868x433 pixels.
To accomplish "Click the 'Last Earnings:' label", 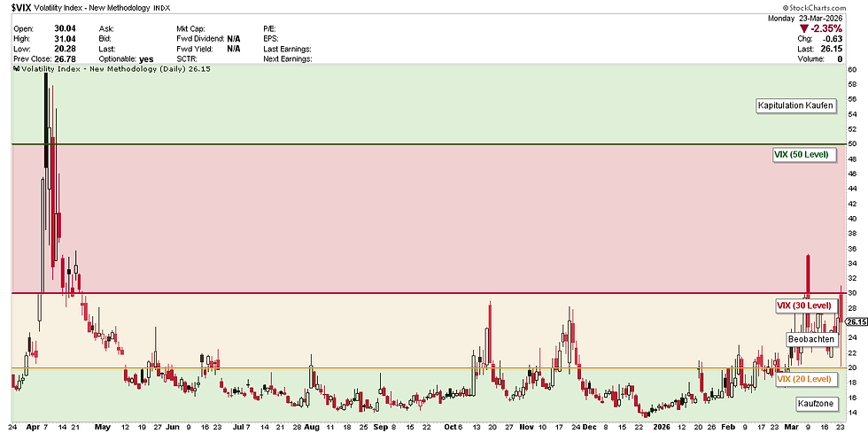I will [287, 49].
